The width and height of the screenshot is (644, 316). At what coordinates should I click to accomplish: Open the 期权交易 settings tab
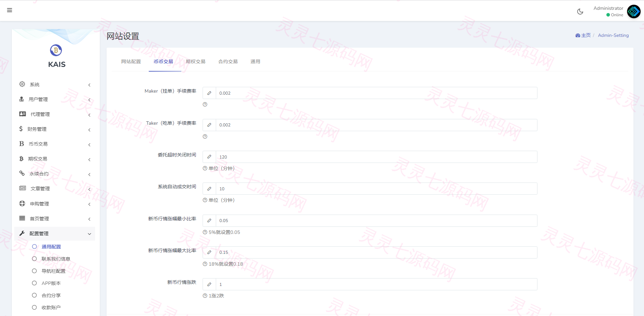coord(195,62)
